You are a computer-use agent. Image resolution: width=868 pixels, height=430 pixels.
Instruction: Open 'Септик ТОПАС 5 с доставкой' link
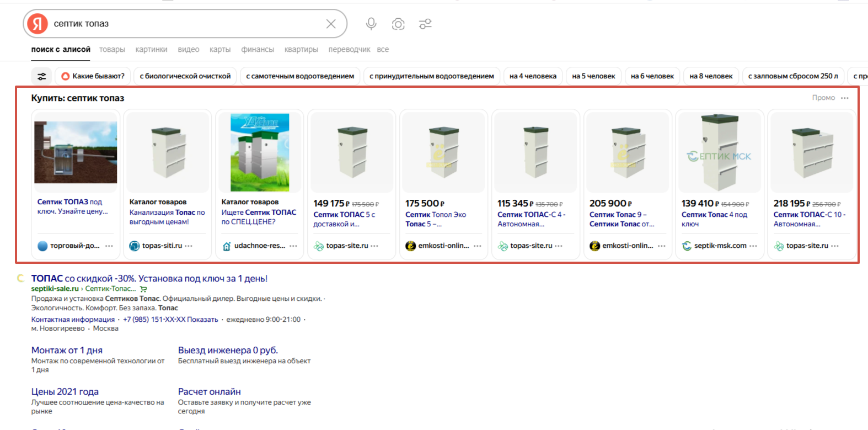(344, 219)
